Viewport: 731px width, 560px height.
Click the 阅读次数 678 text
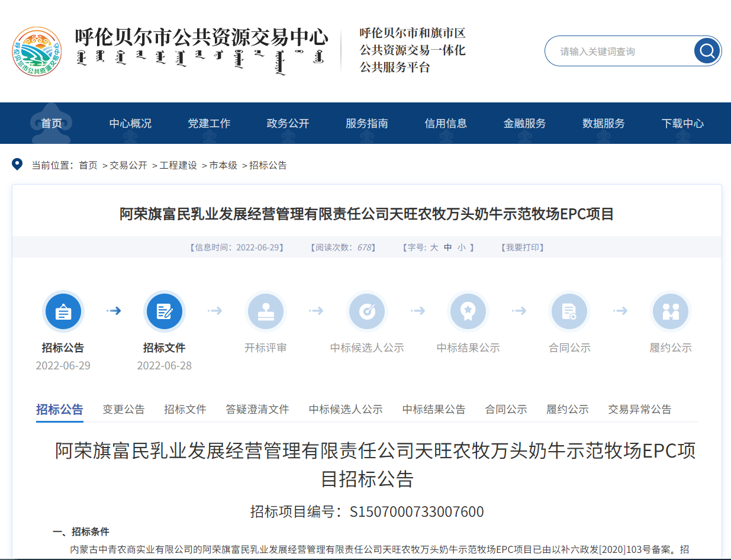343,247
